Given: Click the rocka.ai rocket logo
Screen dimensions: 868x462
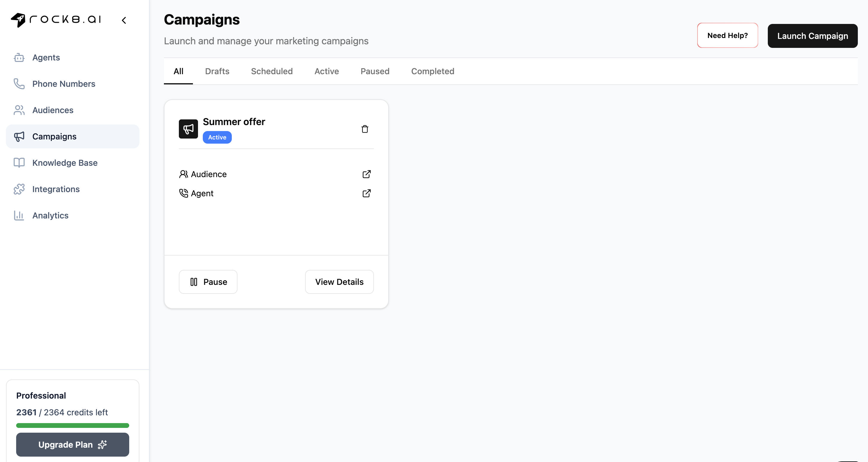Looking at the screenshot, I should 18,20.
